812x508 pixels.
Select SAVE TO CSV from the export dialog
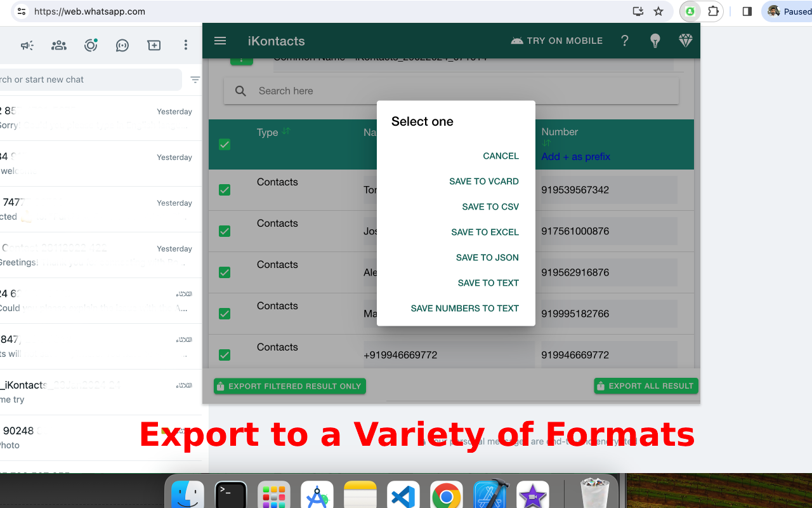pos(490,206)
